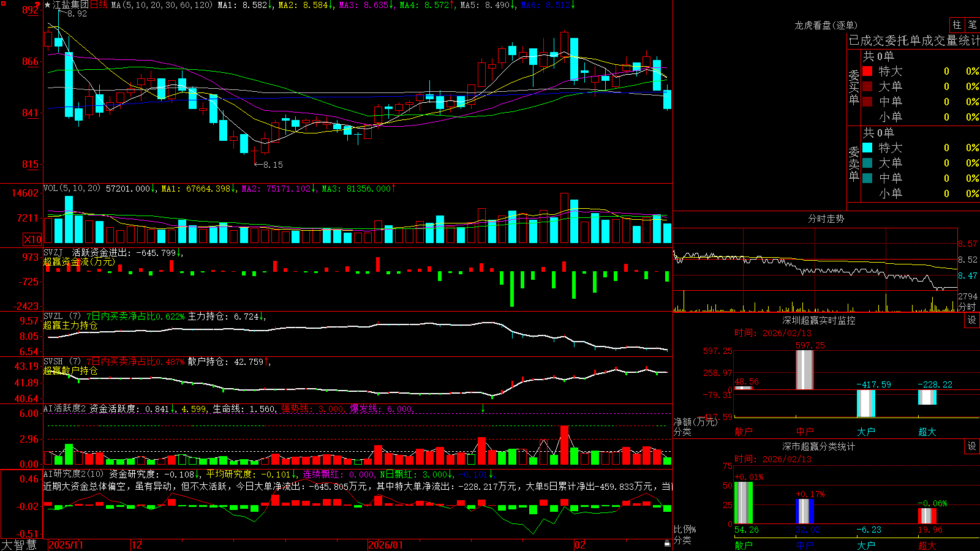Click the 超赢主力持仓 yellow label
This screenshot has height=551, width=980.
(x=70, y=325)
